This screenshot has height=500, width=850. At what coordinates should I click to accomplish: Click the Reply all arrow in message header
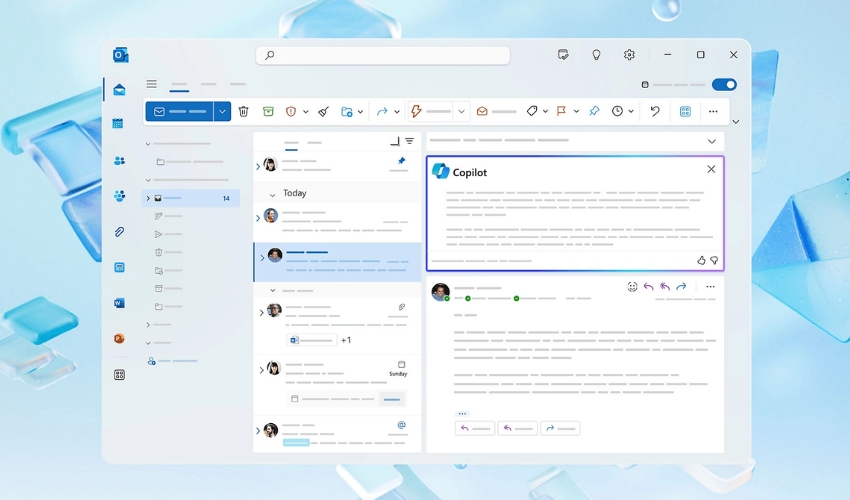665,286
